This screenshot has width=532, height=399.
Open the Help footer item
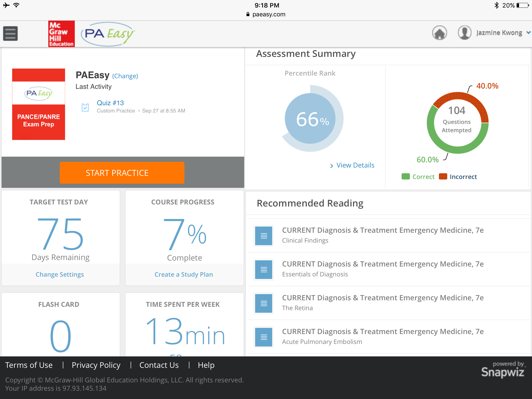click(x=206, y=365)
